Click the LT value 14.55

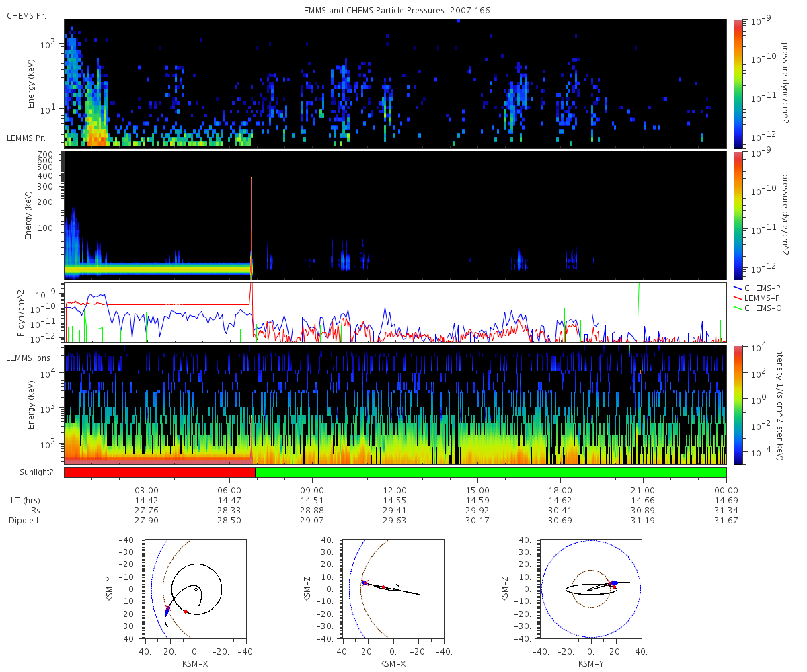click(395, 501)
